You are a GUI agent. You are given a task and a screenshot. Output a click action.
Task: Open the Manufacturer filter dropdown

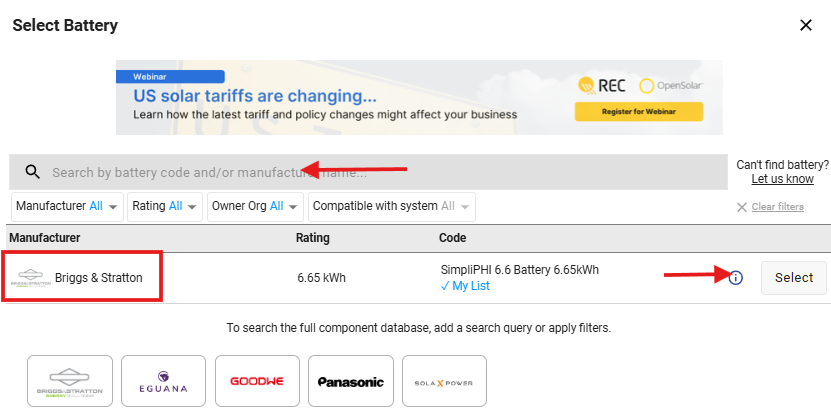point(67,206)
